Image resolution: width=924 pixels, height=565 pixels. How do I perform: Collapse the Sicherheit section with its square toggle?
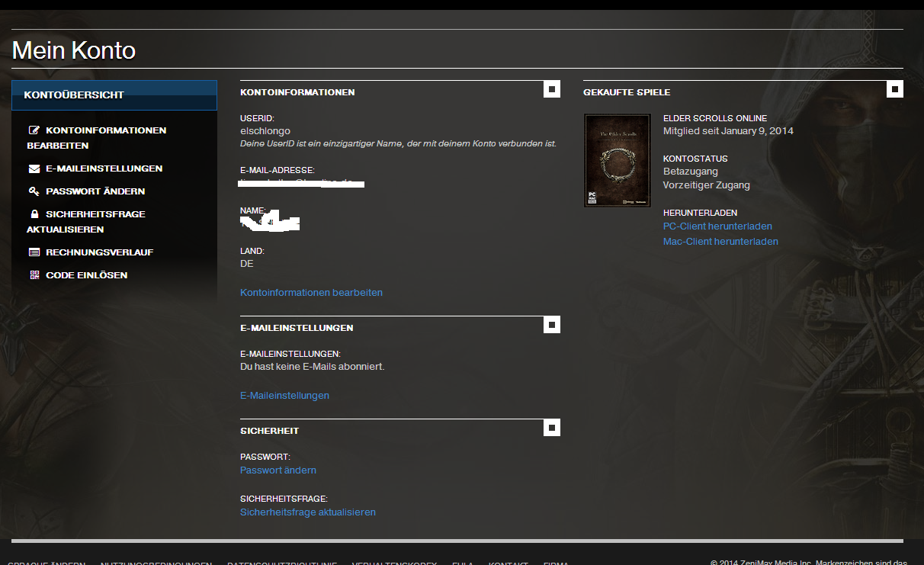tap(552, 428)
